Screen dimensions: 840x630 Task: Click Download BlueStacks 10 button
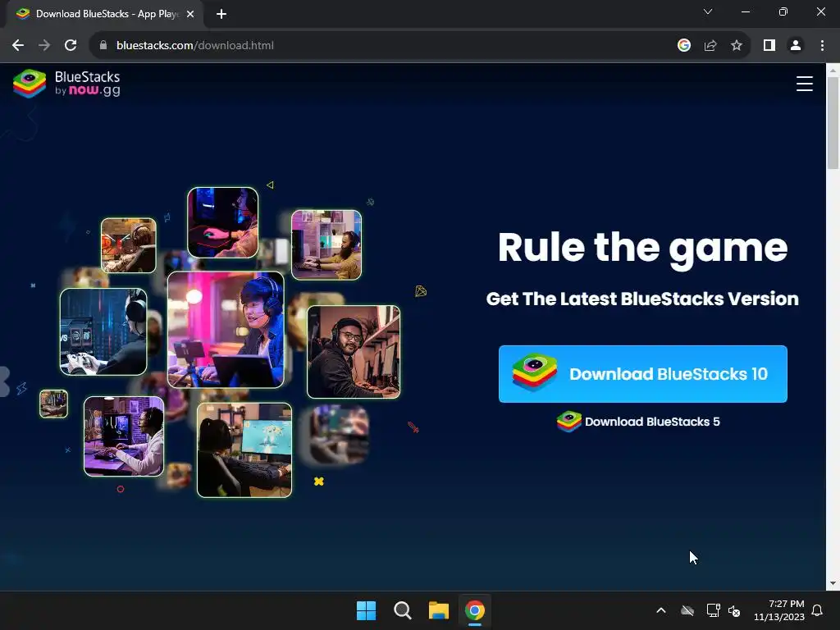coord(643,374)
